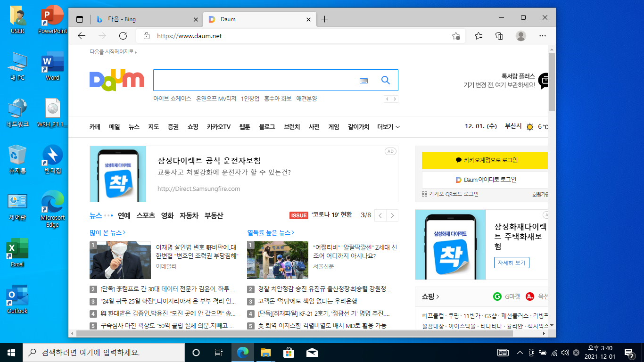Screen dimensions: 644x362
Task: Click 다음을 시작페이지로 link
Action: click(113, 51)
